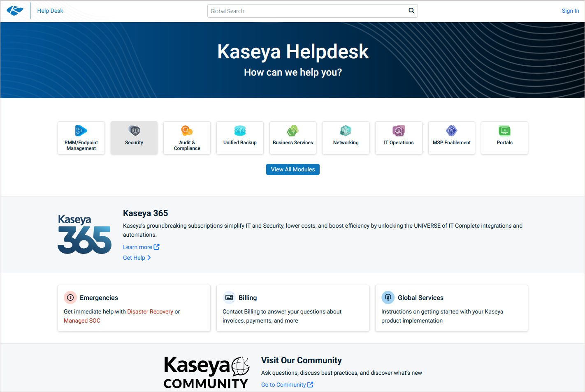Click the RMM/Endpoint Management label

coord(81,145)
